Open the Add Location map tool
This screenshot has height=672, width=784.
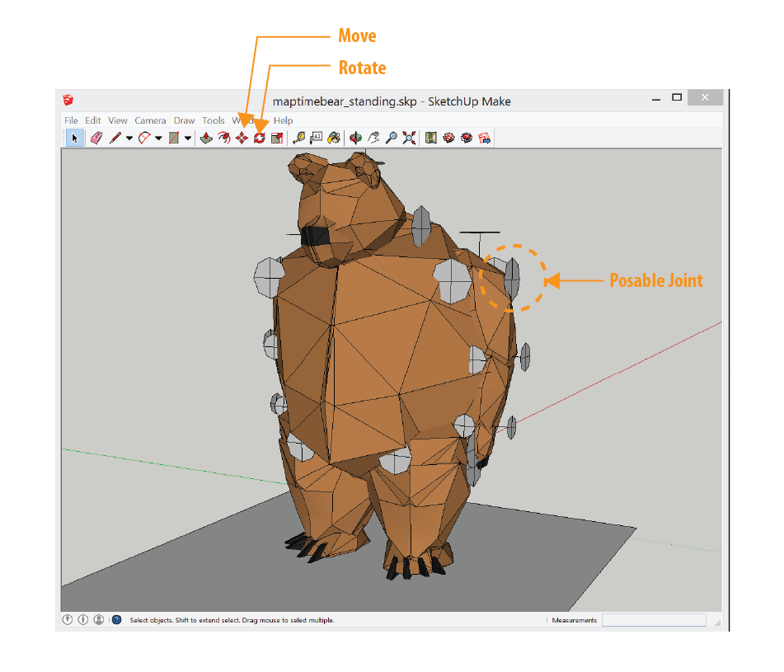click(x=431, y=138)
